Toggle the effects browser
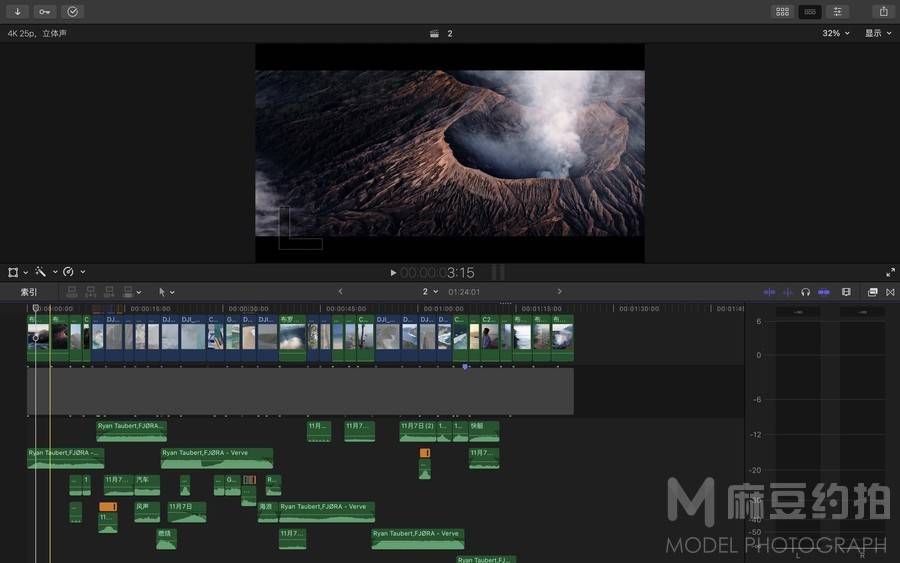Image resolution: width=900 pixels, height=563 pixels. (x=872, y=292)
